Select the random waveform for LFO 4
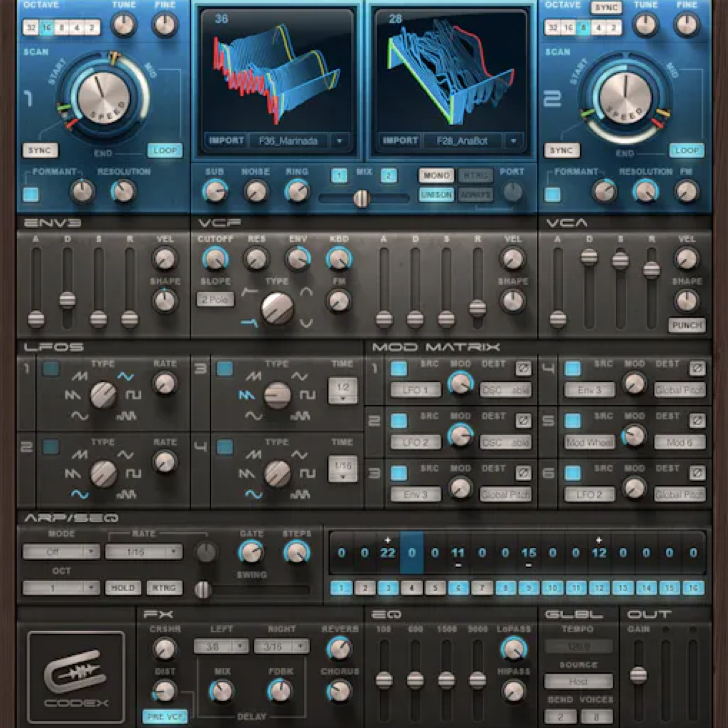The image size is (728, 728). pos(300,494)
